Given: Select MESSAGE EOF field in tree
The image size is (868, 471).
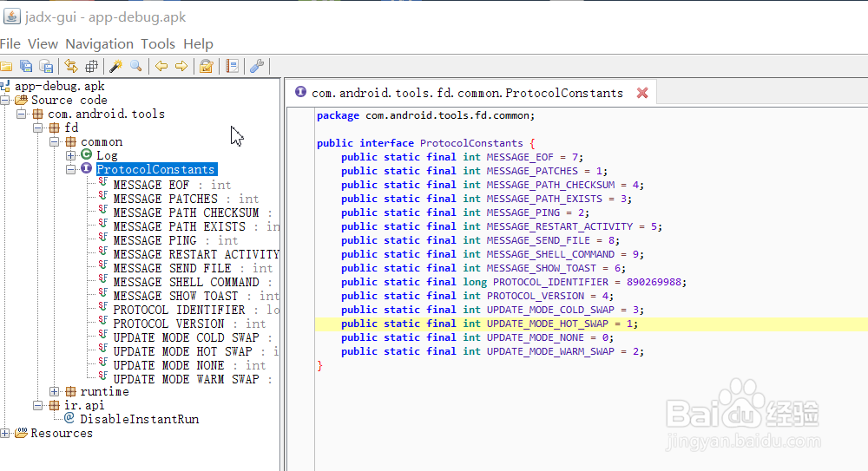Looking at the screenshot, I should click(x=172, y=185).
